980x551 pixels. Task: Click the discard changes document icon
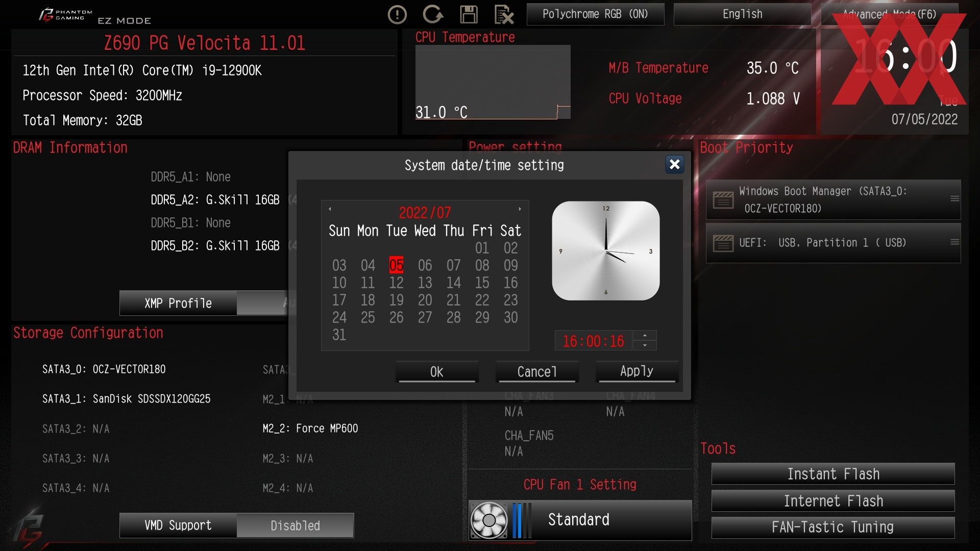tap(504, 14)
